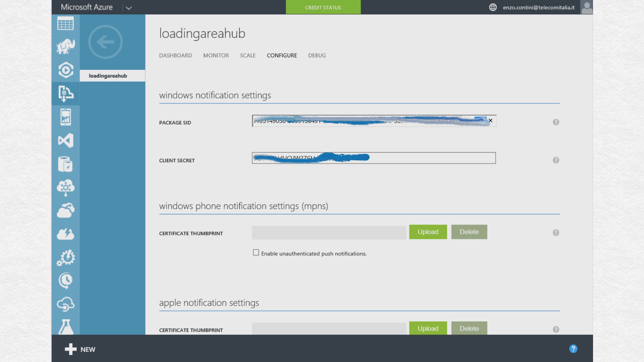Enable unauthenticated push notifications checkbox
The image size is (644, 362).
coord(256,253)
